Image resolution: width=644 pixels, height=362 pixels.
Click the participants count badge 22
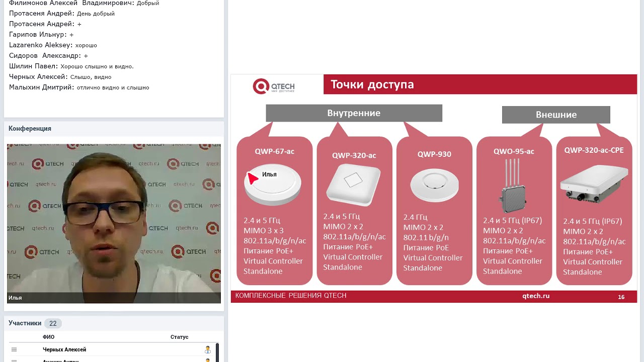(53, 323)
